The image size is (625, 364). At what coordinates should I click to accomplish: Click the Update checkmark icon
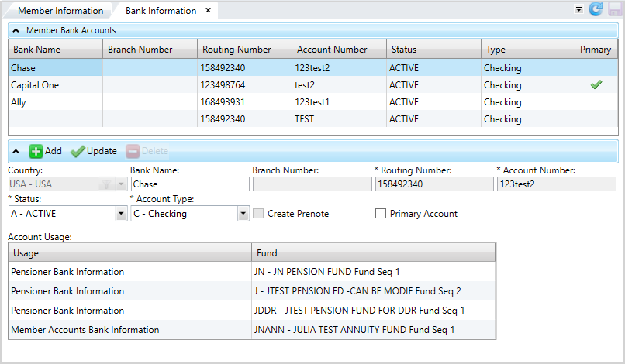(x=78, y=151)
